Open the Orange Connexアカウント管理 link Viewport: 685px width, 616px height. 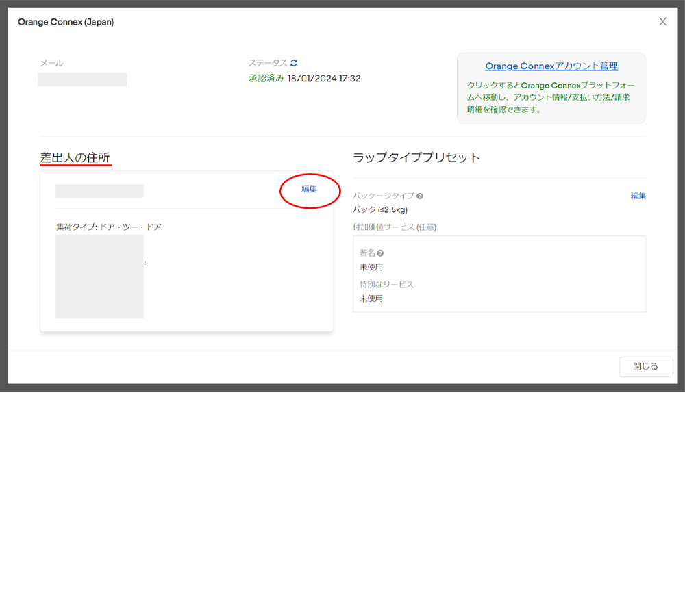coord(551,66)
